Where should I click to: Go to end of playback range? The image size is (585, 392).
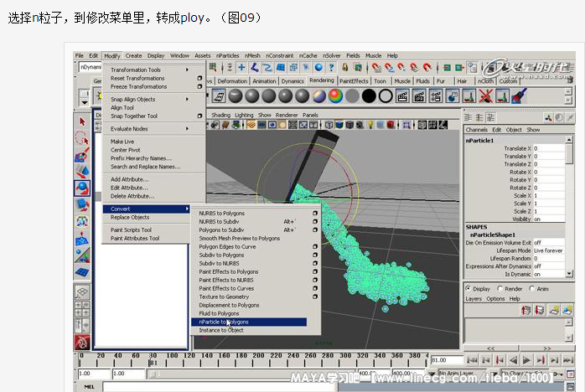[x=568, y=360]
